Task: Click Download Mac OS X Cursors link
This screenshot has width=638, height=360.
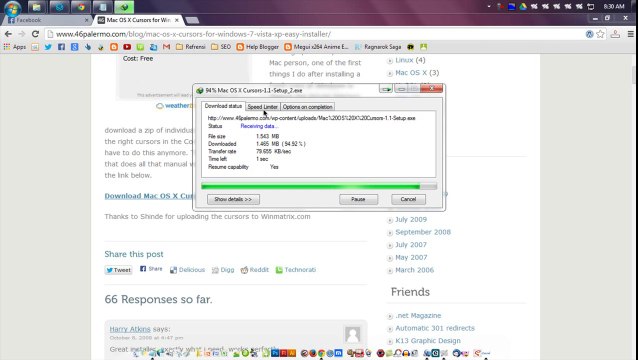Action: 149,196
